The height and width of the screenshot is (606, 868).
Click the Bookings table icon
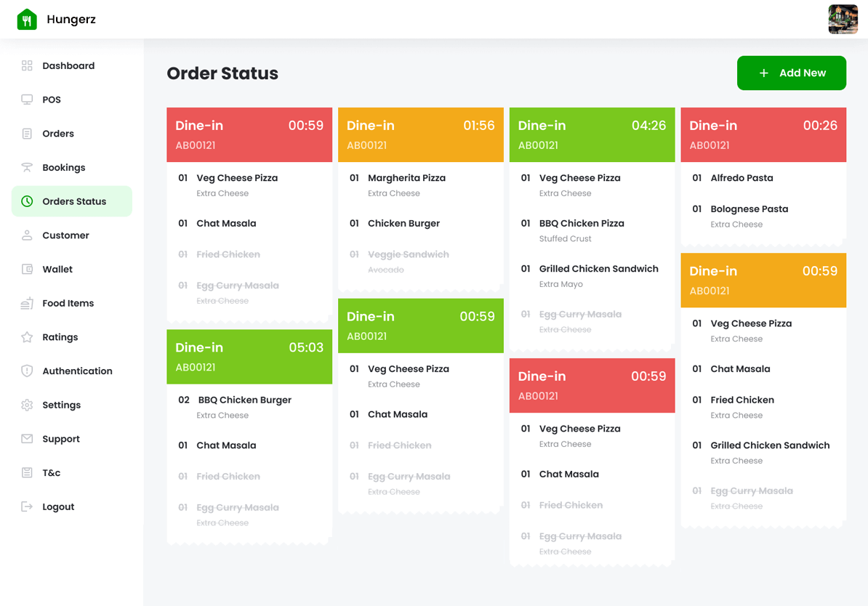point(27,168)
